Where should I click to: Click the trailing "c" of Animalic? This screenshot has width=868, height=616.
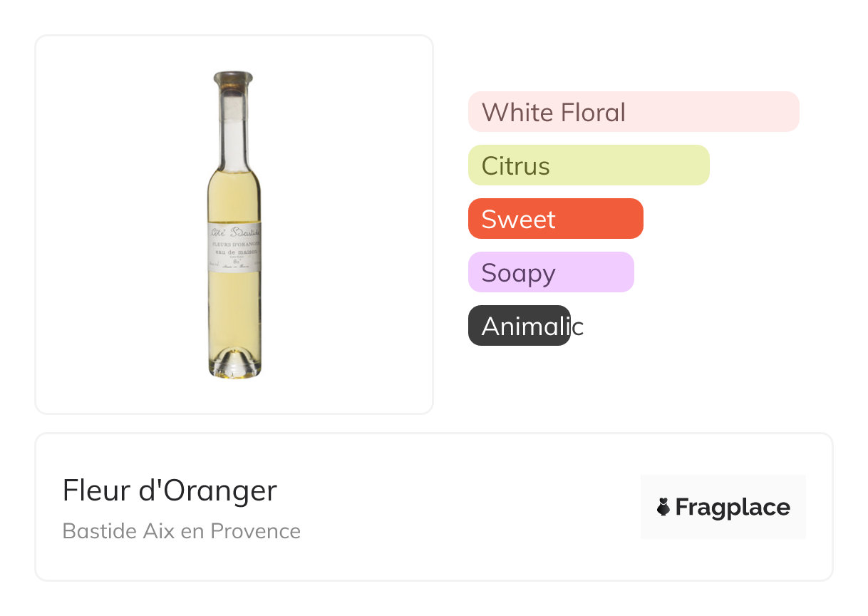(x=578, y=327)
